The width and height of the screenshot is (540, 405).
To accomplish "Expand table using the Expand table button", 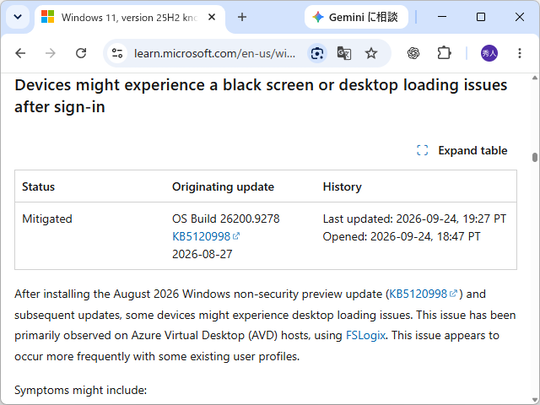I will click(462, 150).
